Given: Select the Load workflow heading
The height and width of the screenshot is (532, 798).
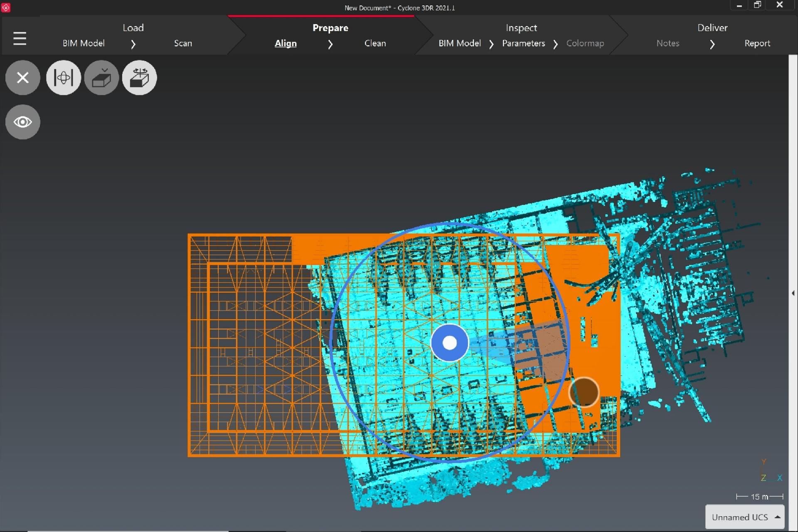Looking at the screenshot, I should (x=133, y=28).
